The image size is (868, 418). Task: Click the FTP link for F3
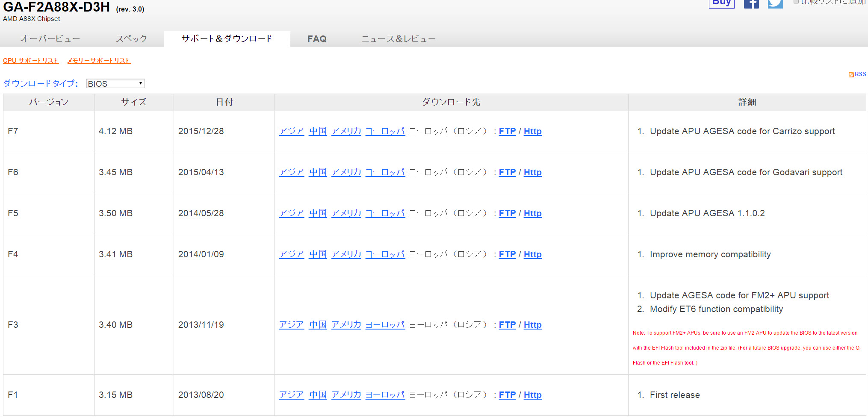click(x=508, y=325)
